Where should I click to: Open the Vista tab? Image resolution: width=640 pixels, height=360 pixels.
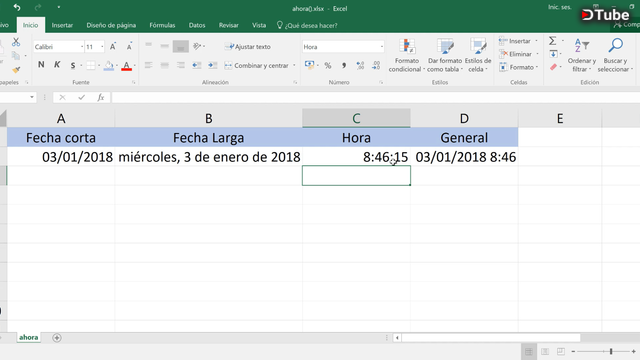(x=259, y=25)
